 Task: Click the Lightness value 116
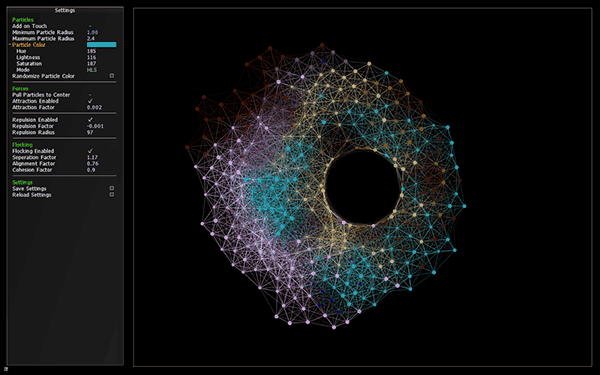(91, 57)
